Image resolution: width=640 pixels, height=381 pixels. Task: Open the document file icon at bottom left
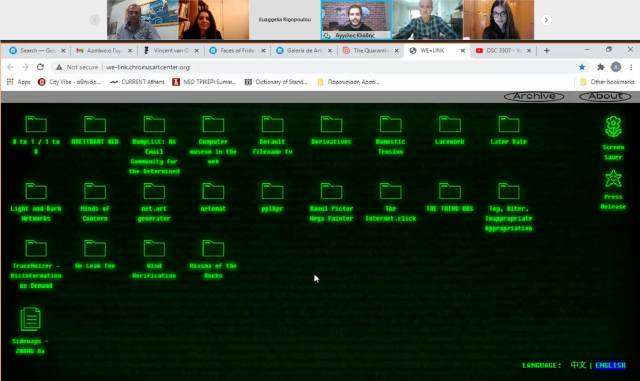[x=31, y=319]
